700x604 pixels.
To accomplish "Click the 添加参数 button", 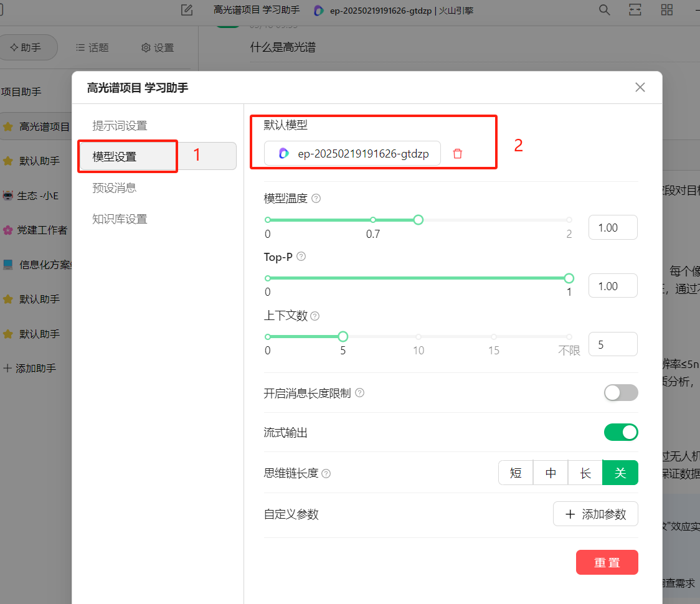I will [595, 514].
